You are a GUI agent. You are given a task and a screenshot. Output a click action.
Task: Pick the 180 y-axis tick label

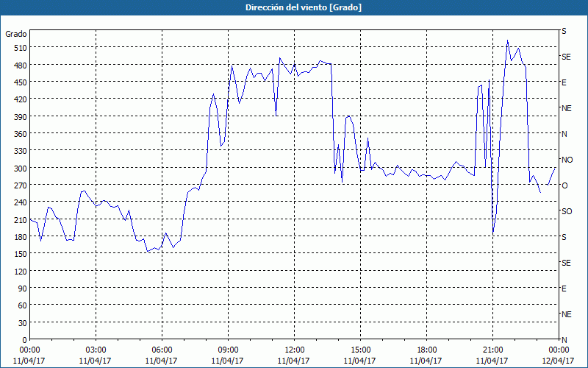[21, 236]
